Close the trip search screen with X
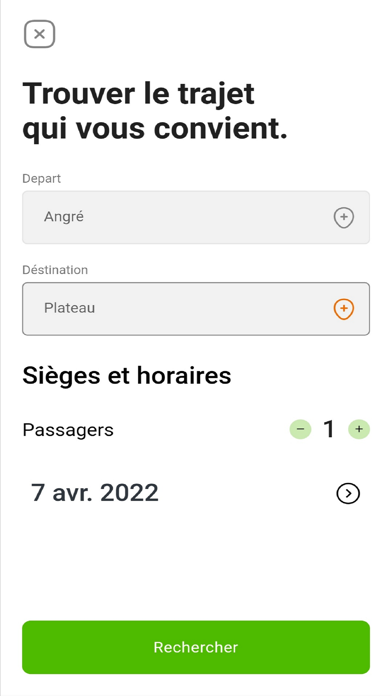Screen dimensions: 392x696 coord(40,34)
